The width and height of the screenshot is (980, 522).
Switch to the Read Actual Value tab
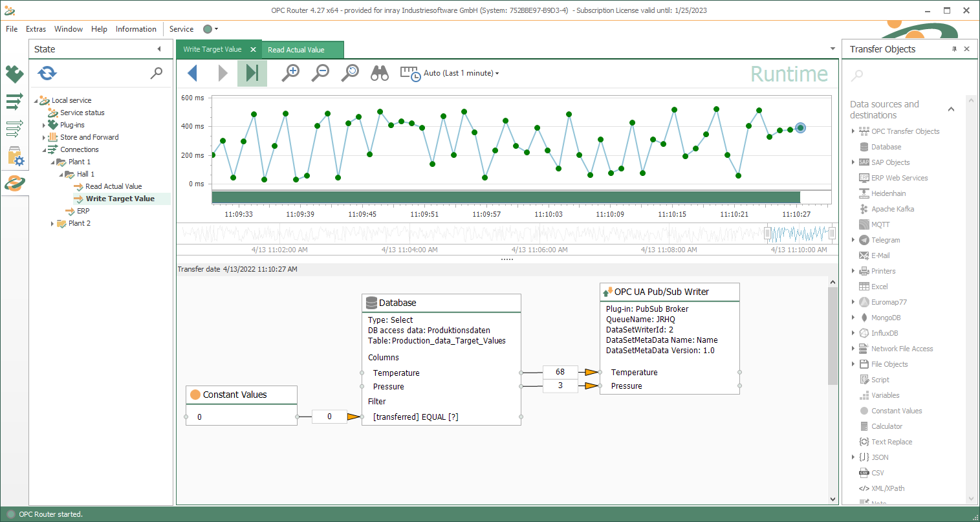296,50
